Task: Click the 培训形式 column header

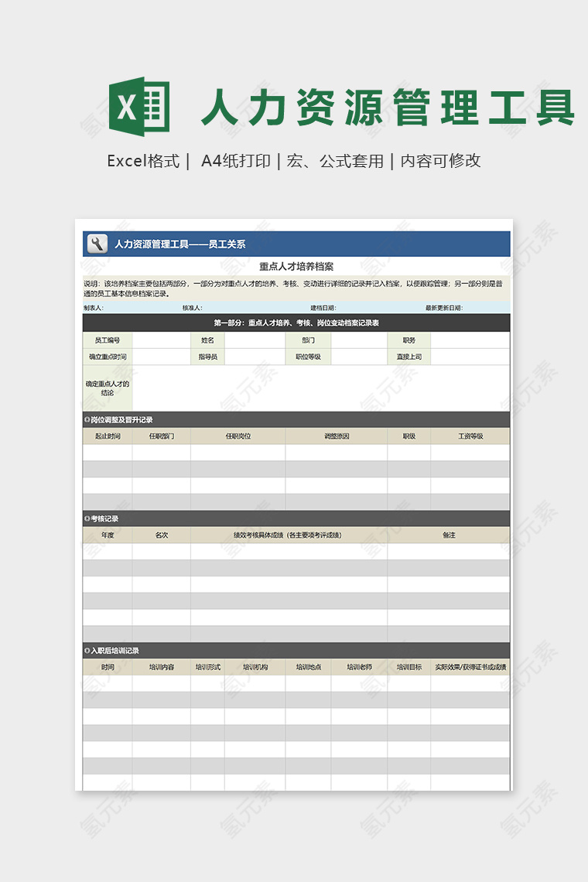Action: pos(207,667)
